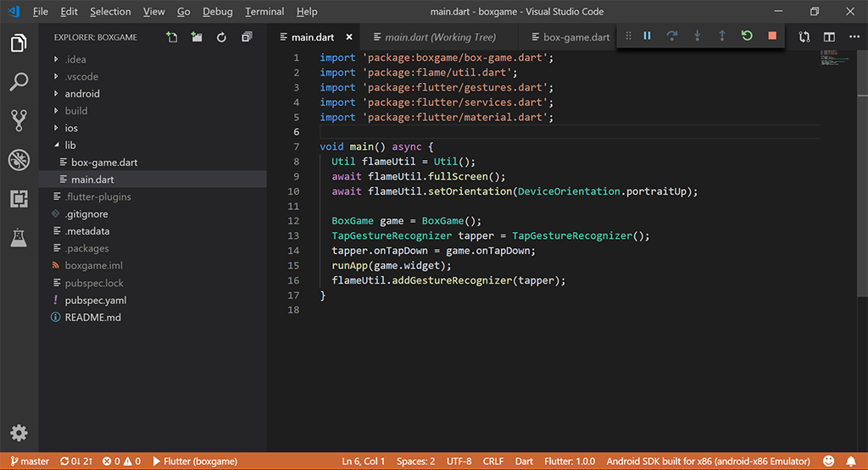The height and width of the screenshot is (470, 868).
Task: Click the New File icon in Explorer
Action: (172, 37)
